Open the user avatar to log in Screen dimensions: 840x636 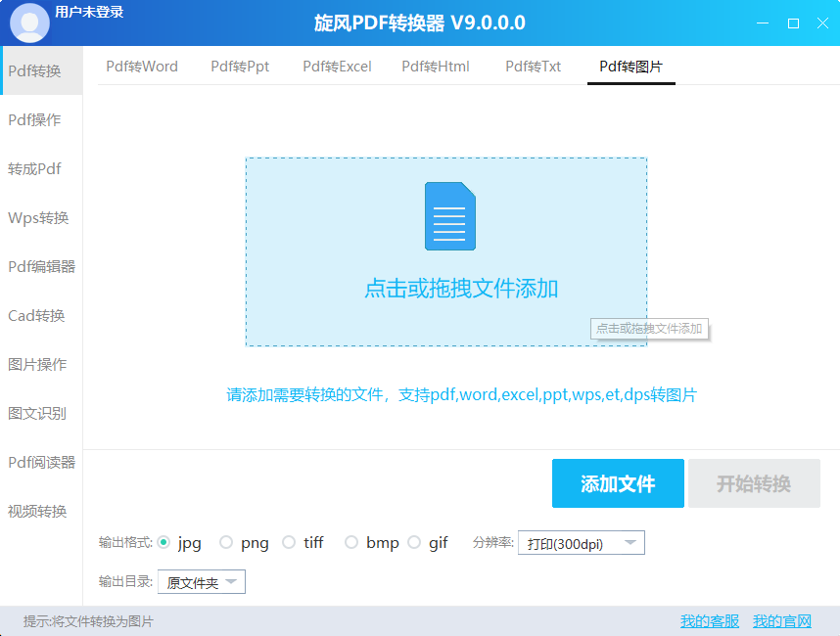(29, 22)
